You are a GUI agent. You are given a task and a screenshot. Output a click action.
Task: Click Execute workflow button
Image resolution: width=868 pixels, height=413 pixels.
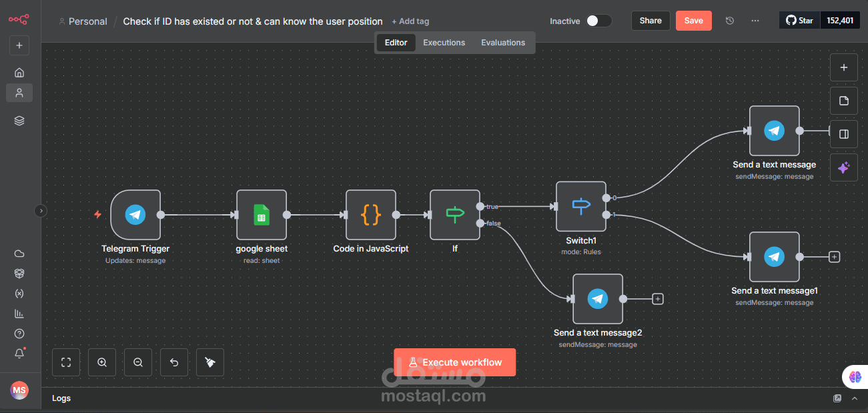455,362
